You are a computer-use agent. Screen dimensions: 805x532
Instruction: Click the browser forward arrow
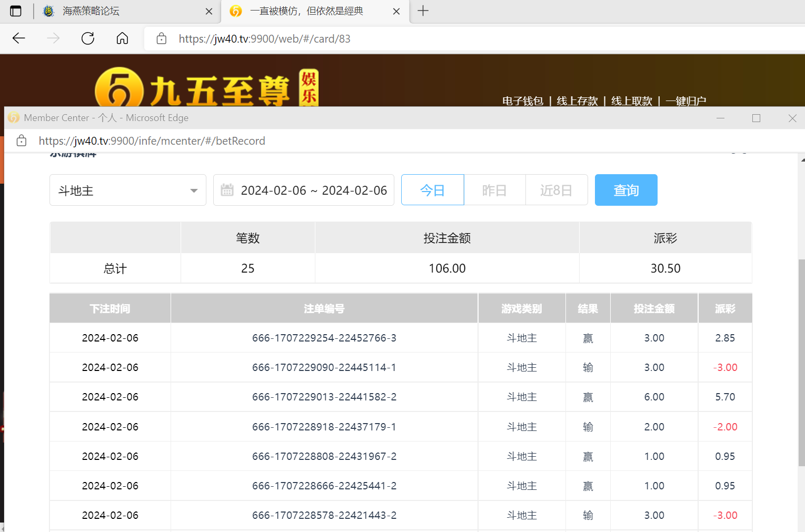point(53,38)
